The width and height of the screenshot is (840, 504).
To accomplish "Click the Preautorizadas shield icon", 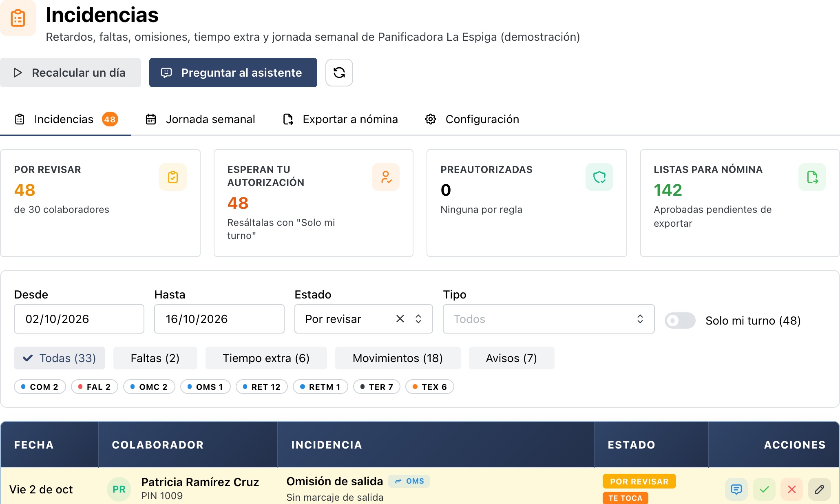I will coord(599,177).
